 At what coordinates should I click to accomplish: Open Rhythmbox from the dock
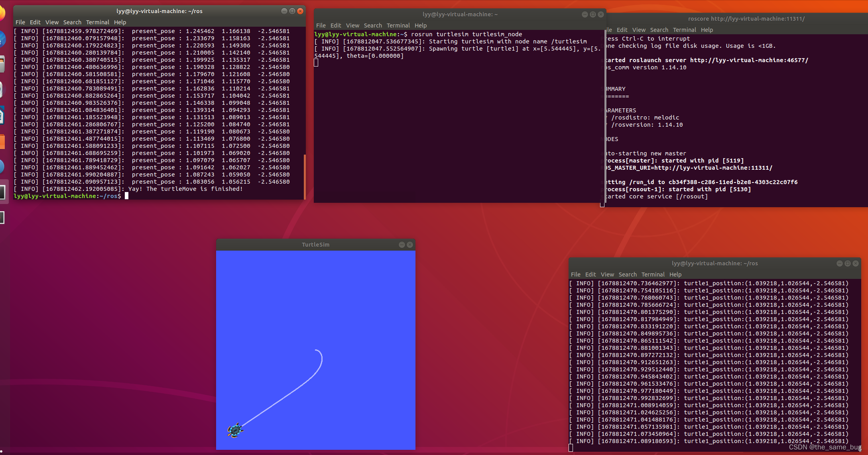[x=1, y=90]
